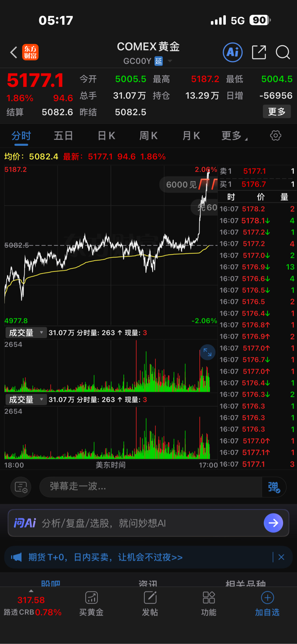
Task: Tap the large 5177.1 latest price
Action: click(x=35, y=80)
